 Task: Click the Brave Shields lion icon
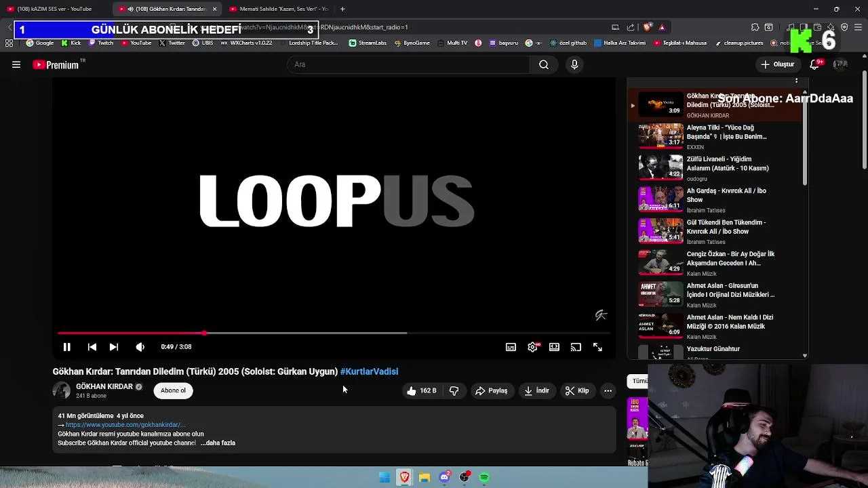(x=647, y=27)
